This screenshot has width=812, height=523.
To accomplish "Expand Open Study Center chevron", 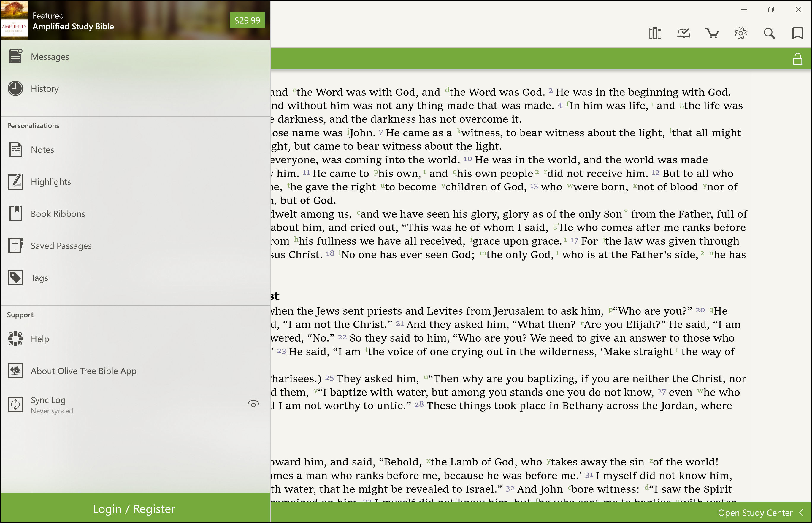I will click(801, 512).
